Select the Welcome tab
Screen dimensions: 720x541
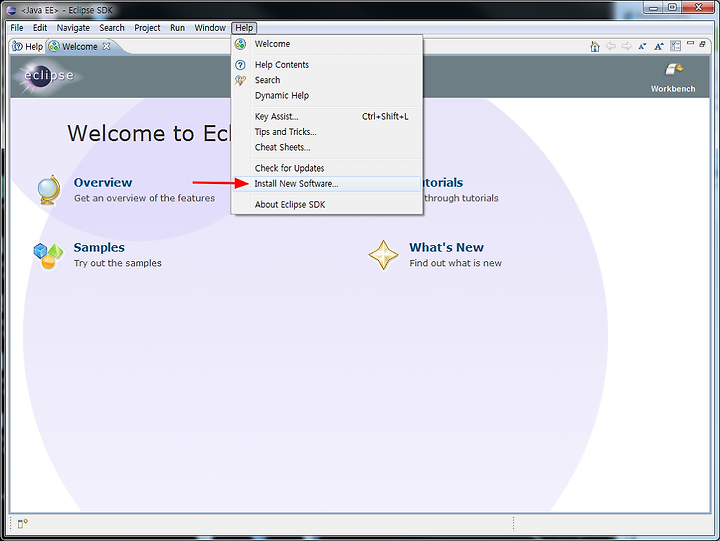[79, 46]
